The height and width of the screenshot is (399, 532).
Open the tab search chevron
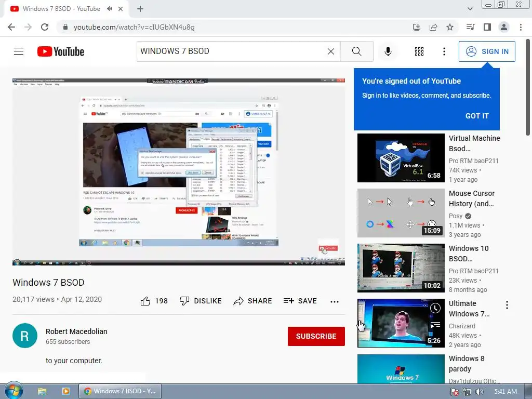point(470,9)
